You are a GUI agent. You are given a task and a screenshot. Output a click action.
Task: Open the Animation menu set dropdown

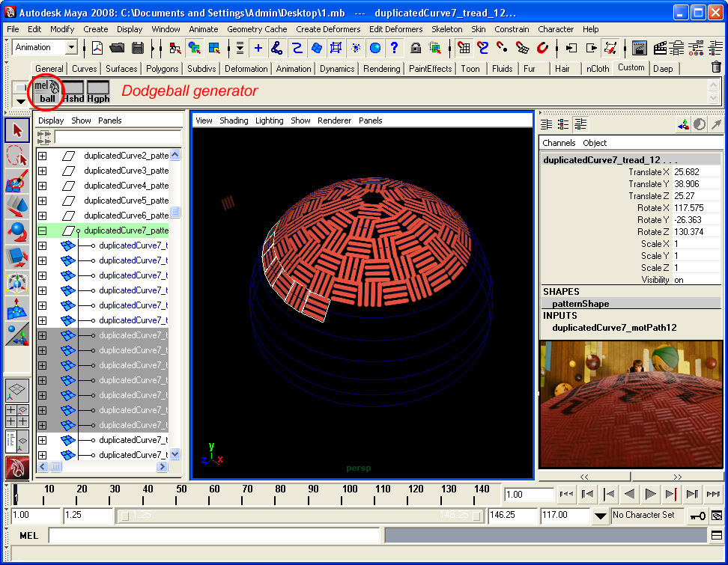click(71, 47)
